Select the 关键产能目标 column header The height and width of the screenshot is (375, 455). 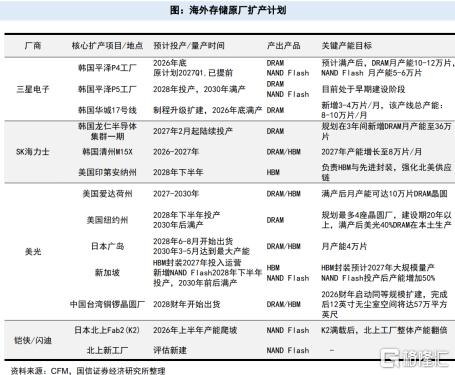tap(347, 46)
